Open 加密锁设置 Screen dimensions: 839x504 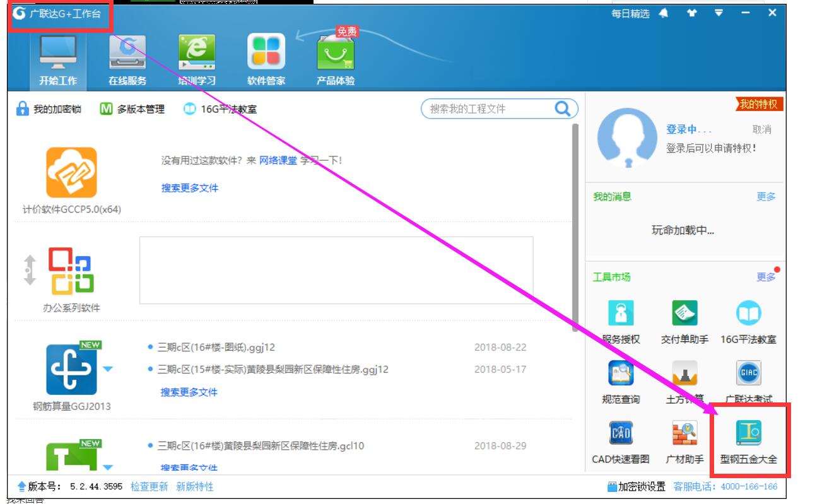[x=637, y=486]
